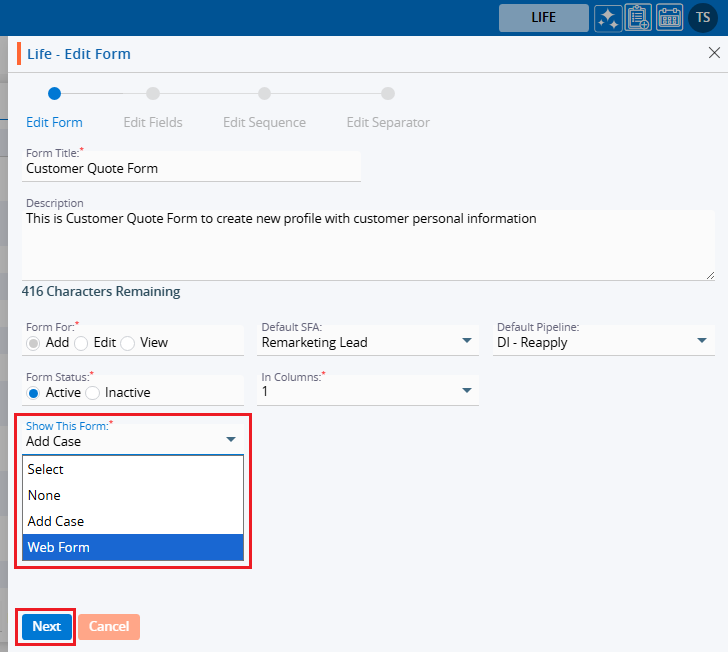
Task: Click the sparkle AI assistant icon
Action: coord(607,18)
